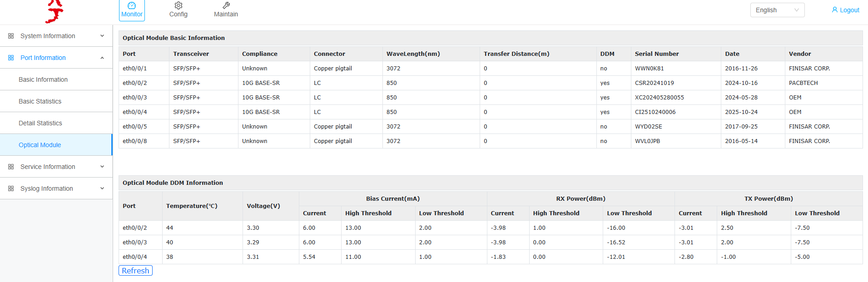This screenshot has height=282, width=868.
Task: Click the Port Information grid icon
Action: pos(11,58)
